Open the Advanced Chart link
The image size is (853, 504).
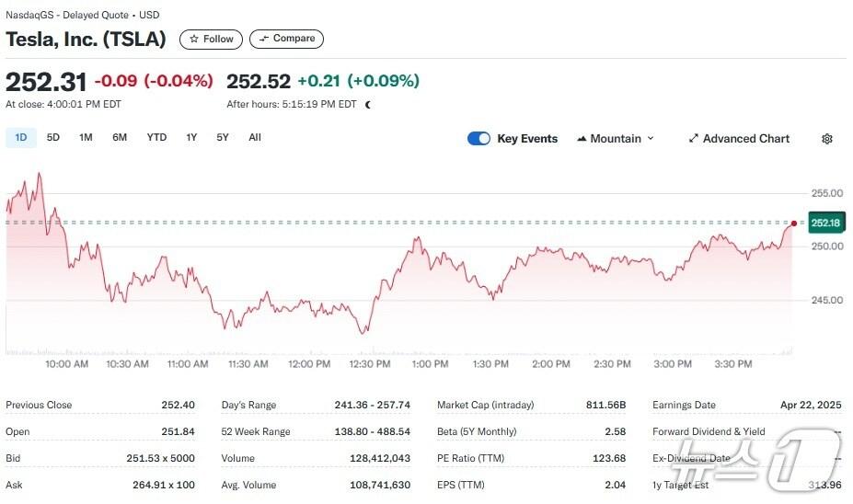745,139
